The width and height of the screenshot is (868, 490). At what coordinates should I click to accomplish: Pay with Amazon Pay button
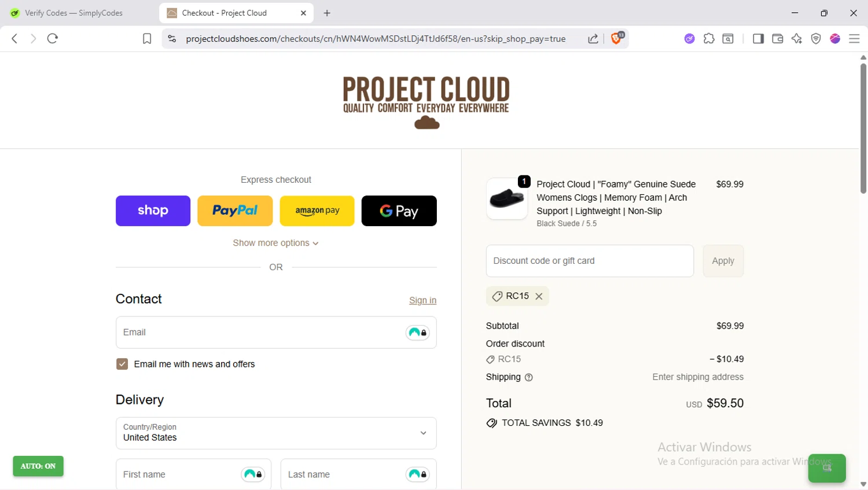tap(317, 211)
